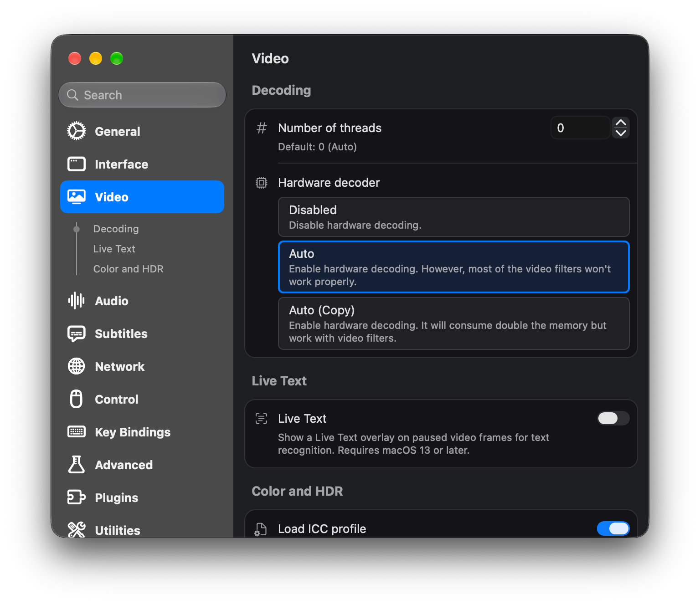
Task: Click the Live Text section heading
Action: [x=279, y=381]
